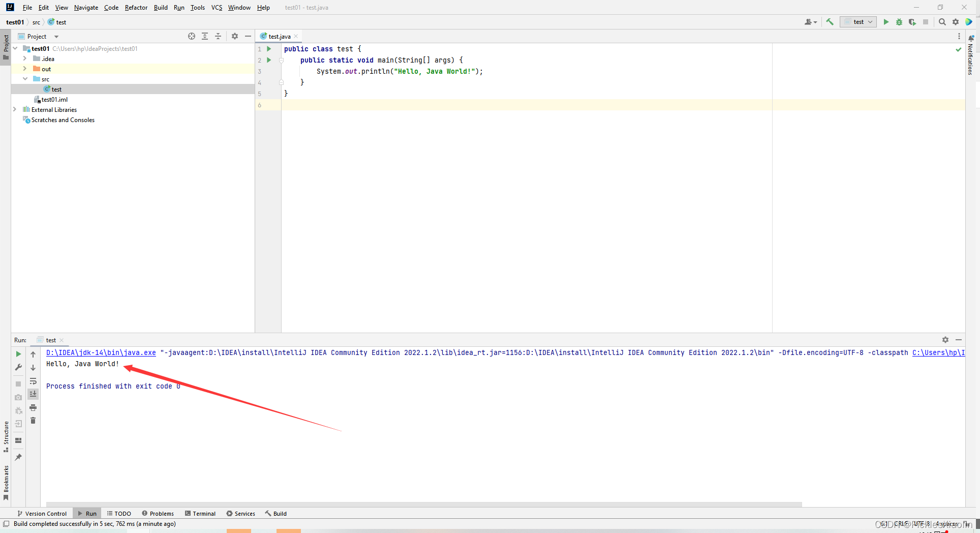Open the test run configuration dropdown
980x533 pixels.
(x=858, y=22)
